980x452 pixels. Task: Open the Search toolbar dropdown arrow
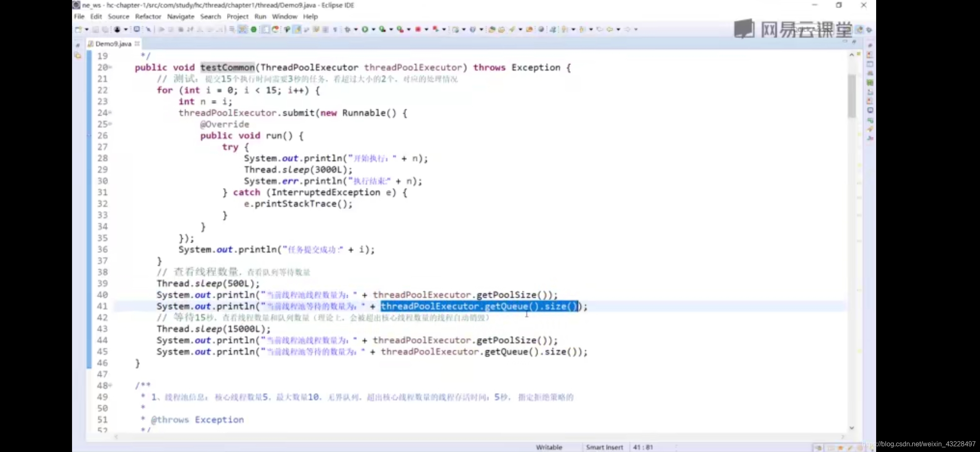(520, 29)
